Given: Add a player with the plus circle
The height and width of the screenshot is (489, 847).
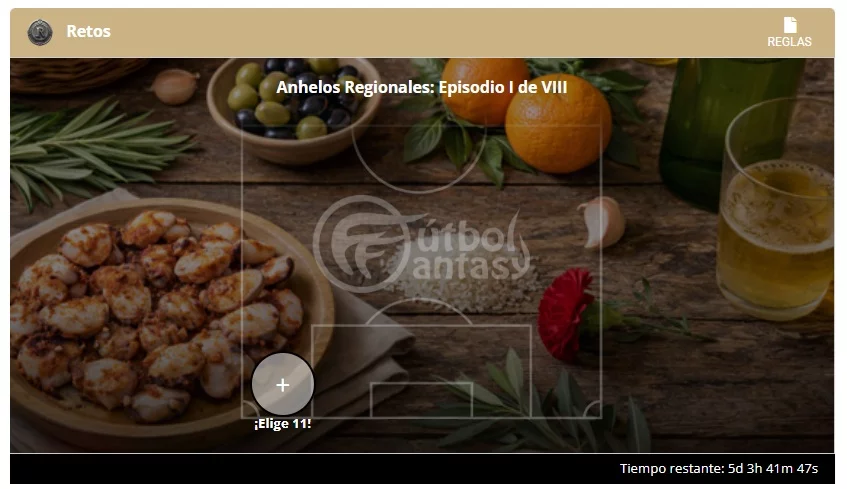Looking at the screenshot, I should click(283, 384).
